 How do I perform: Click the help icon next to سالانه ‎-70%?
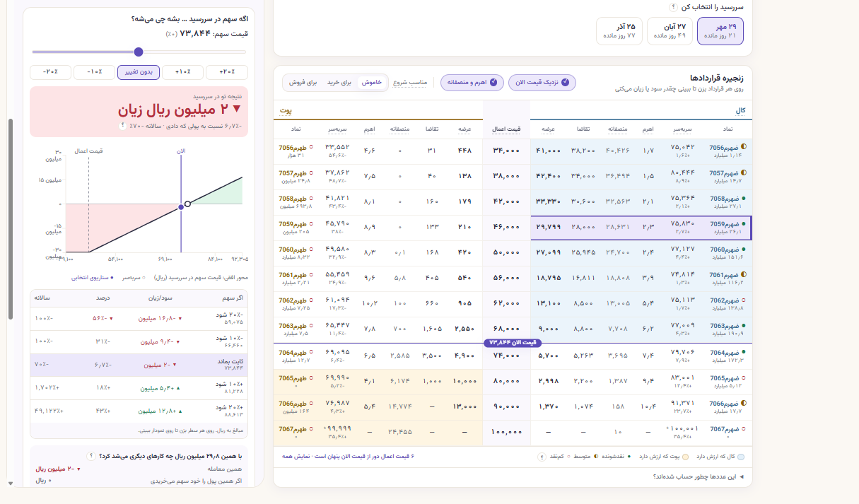tap(122, 126)
